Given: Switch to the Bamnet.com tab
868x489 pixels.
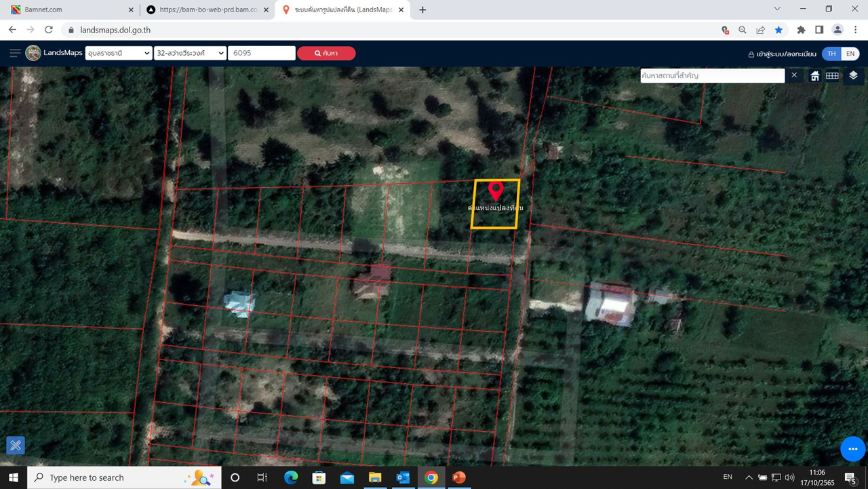Looking at the screenshot, I should click(x=68, y=10).
